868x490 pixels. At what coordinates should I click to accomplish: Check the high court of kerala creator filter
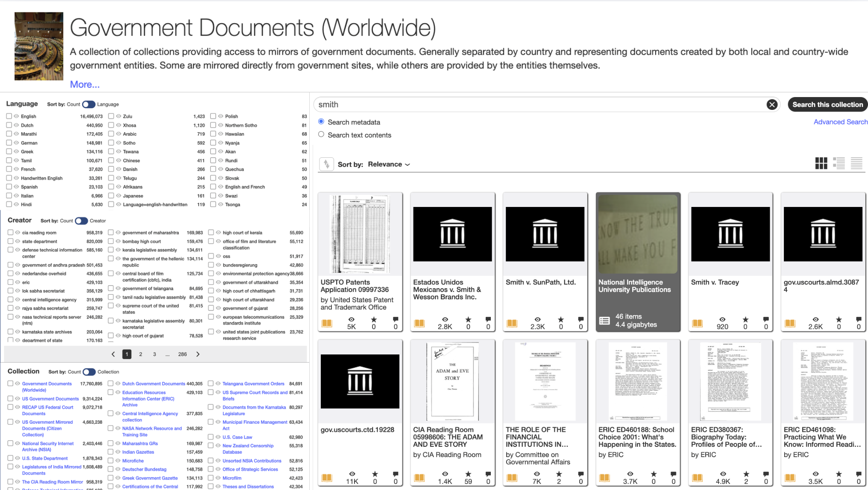211,232
